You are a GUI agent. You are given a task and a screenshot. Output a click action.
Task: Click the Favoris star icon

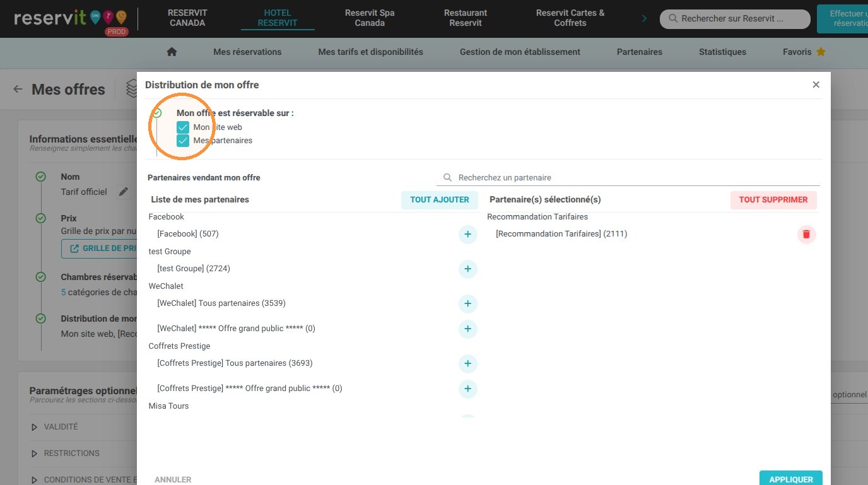pyautogui.click(x=821, y=52)
